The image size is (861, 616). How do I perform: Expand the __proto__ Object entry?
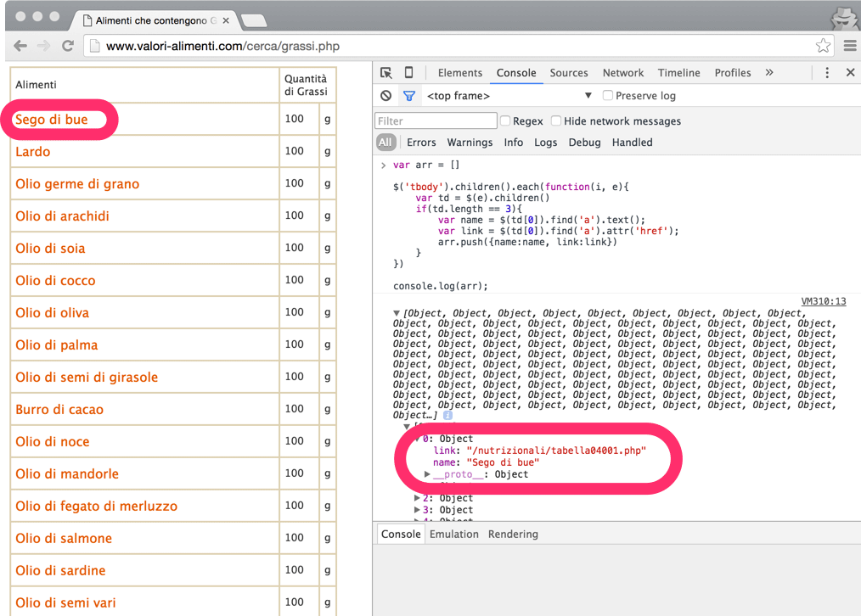pos(428,474)
